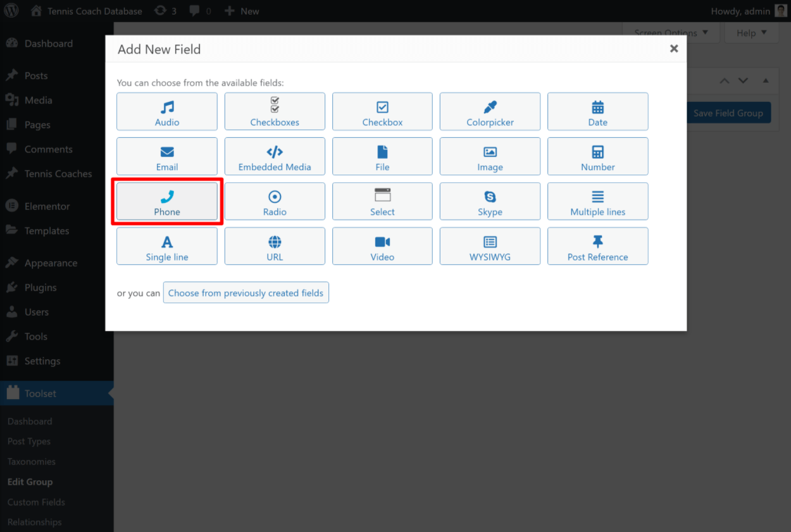Viewport: 791px width, 532px height.
Task: Open the Howdy, admin account menu
Action: [x=749, y=11]
